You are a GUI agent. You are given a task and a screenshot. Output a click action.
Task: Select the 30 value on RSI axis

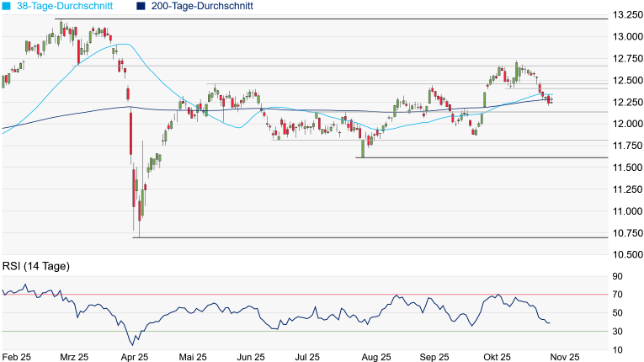pos(617,331)
